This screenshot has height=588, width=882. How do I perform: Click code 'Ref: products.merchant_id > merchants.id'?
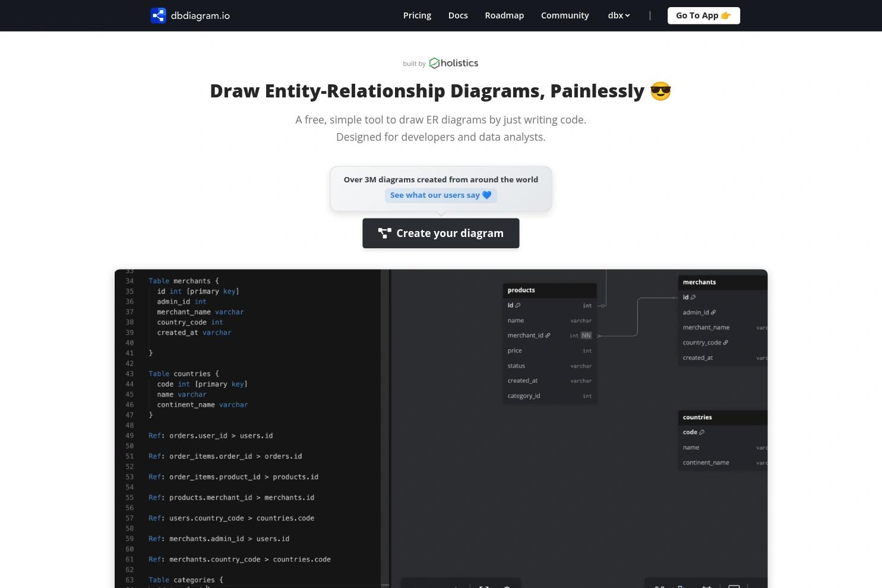click(x=231, y=497)
